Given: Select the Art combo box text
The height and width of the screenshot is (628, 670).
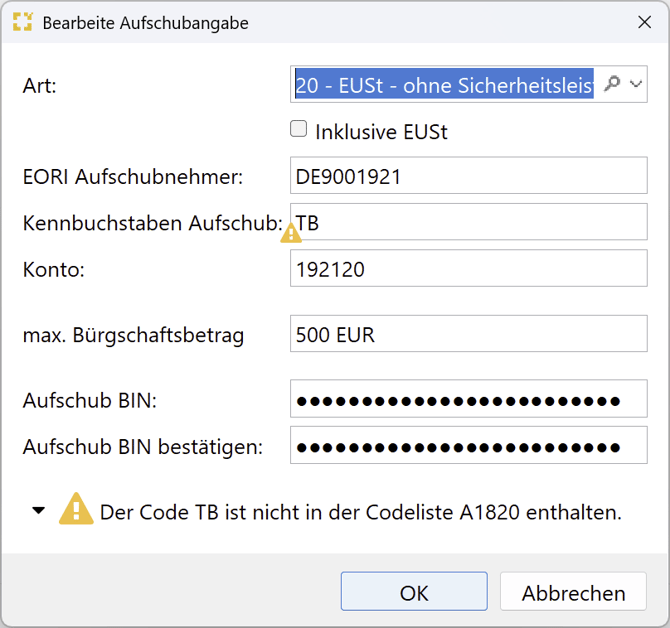Looking at the screenshot, I should pyautogui.click(x=444, y=86).
